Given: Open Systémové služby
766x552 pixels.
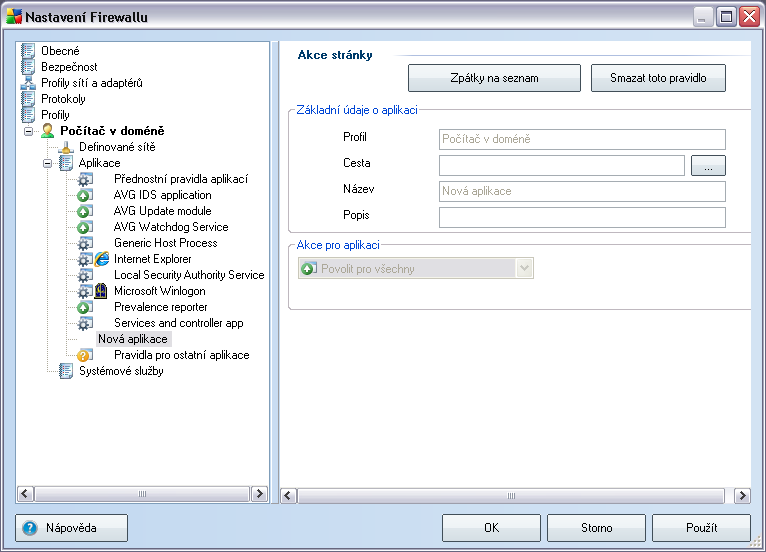Looking at the screenshot, I should click(x=121, y=371).
